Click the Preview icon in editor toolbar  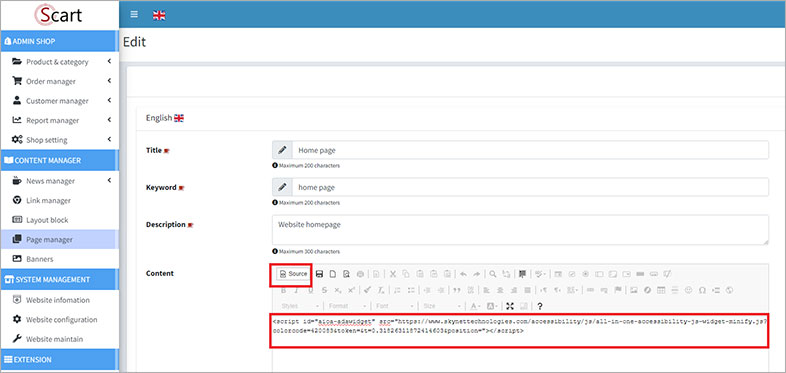pyautogui.click(x=346, y=274)
